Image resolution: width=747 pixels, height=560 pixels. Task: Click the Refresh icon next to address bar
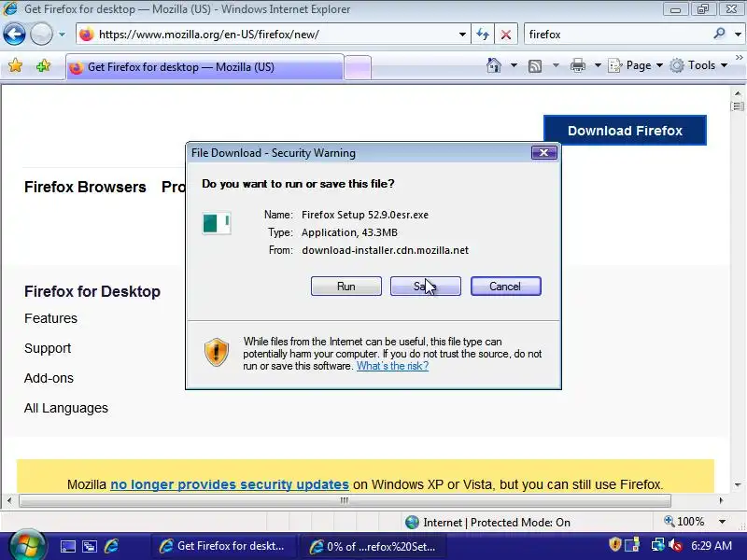(x=483, y=35)
